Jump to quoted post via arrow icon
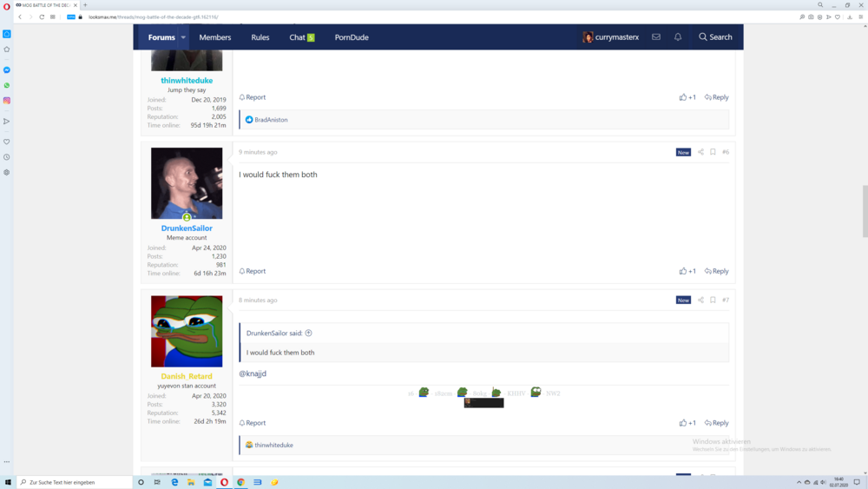Screen dimensions: 868x489 tap(309, 333)
